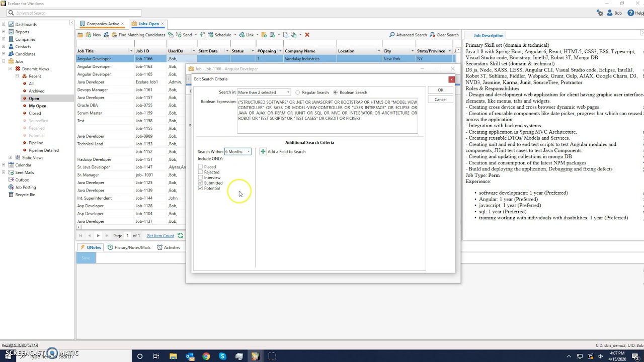Expand the Static Views tree node
The height and width of the screenshot is (362, 644).
pyautogui.click(x=10, y=157)
